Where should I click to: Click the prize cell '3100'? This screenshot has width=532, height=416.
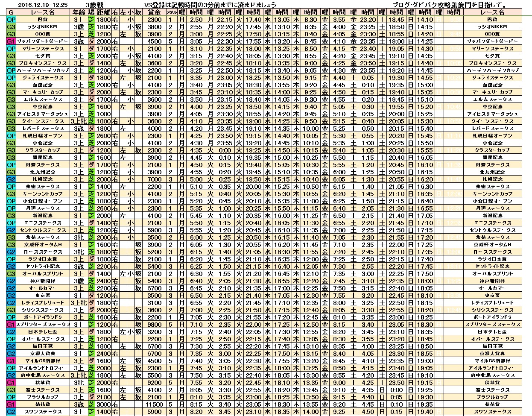154,303
